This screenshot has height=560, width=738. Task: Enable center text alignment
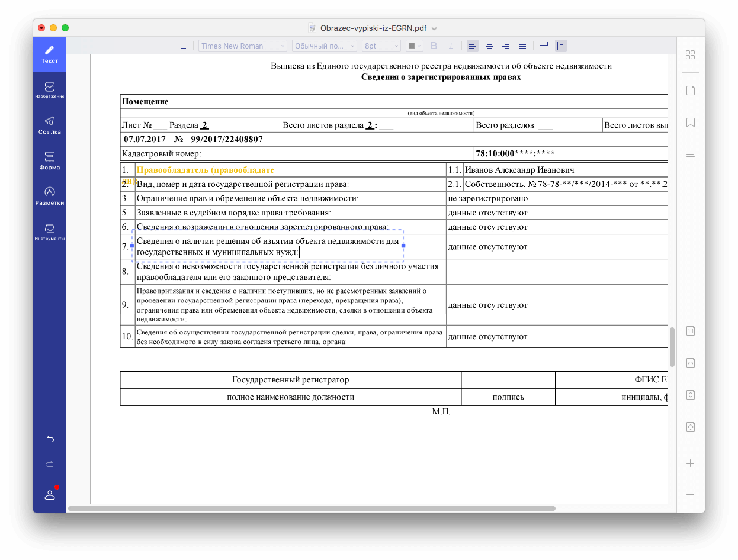[x=489, y=46]
